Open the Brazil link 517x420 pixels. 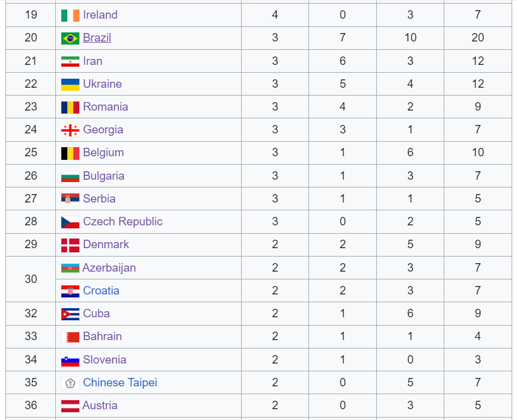(x=97, y=38)
